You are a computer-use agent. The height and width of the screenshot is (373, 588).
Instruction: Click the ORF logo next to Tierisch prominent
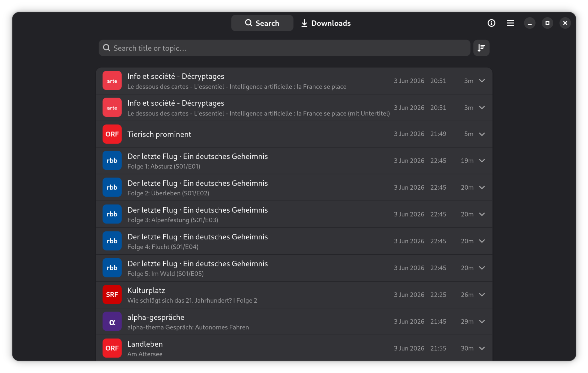point(112,134)
